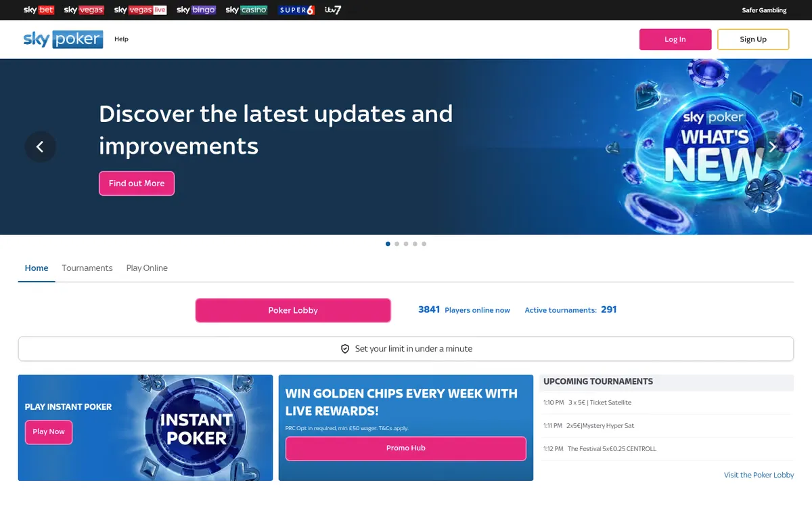Click Set your limit in under a minute
Screen dimensions: 812x508
pyautogui.click(x=406, y=349)
